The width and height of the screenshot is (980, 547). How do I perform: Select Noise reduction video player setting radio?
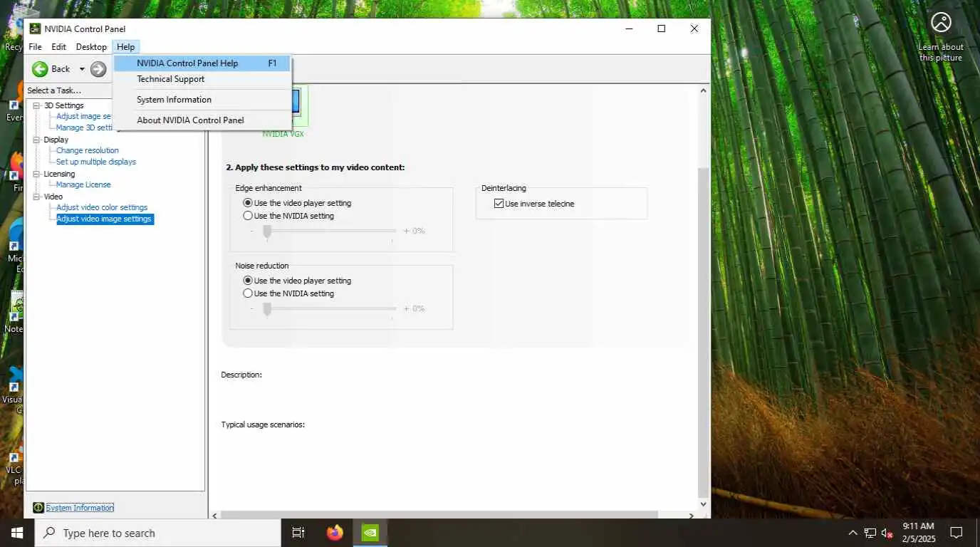point(248,281)
